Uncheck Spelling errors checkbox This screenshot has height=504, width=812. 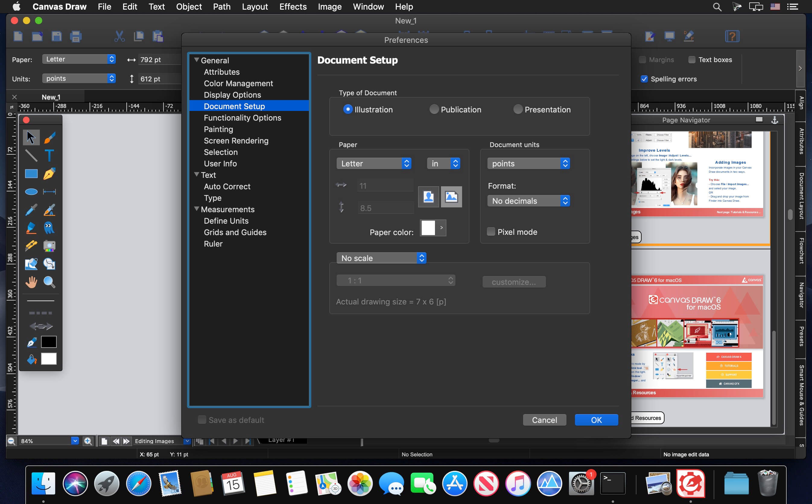point(644,79)
